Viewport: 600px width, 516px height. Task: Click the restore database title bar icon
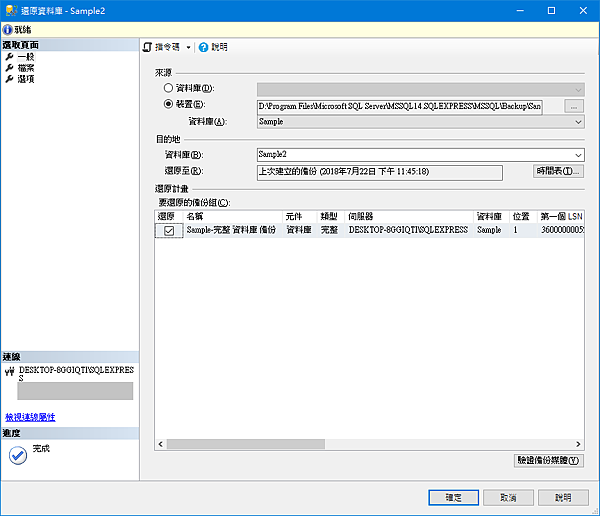click(11, 10)
